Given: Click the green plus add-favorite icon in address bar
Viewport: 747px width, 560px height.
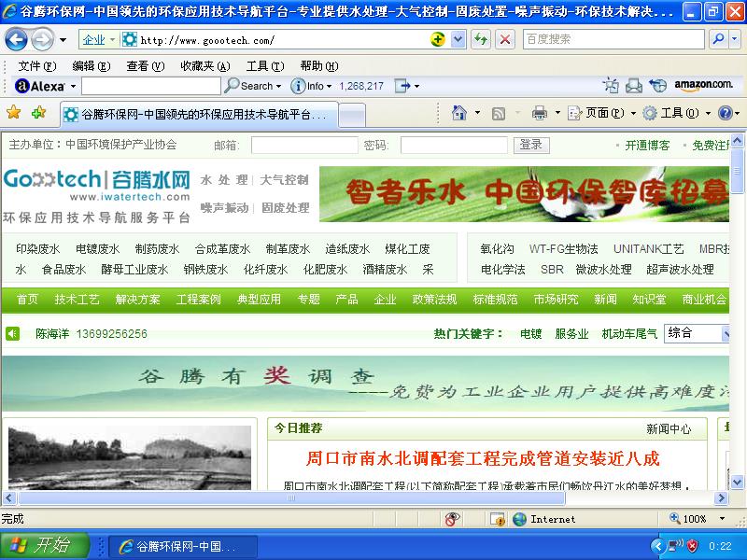Looking at the screenshot, I should 437,39.
